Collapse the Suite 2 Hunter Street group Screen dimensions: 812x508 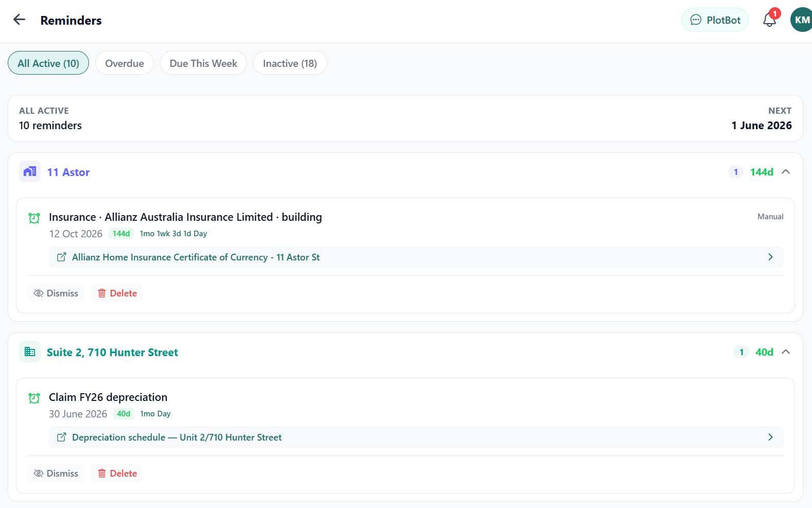coord(786,352)
